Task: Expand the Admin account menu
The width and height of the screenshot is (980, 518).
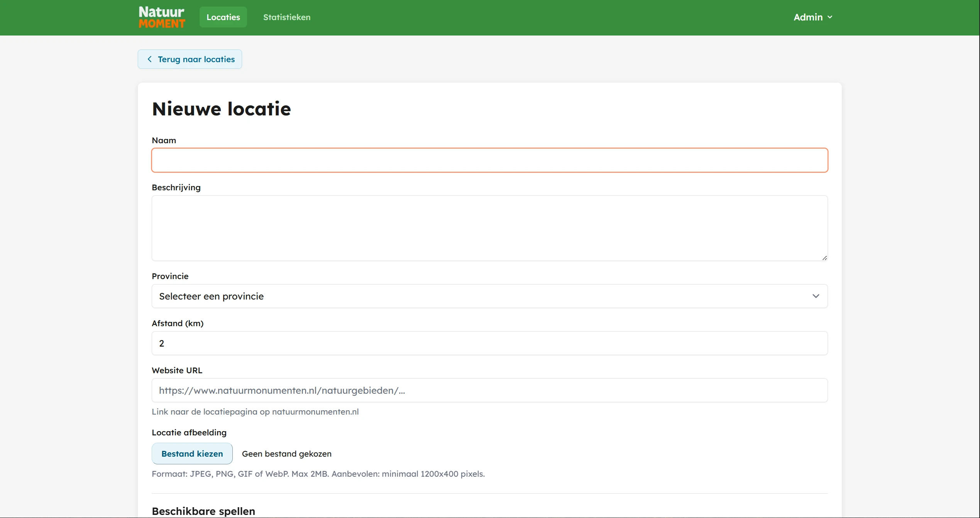Action: click(x=812, y=17)
